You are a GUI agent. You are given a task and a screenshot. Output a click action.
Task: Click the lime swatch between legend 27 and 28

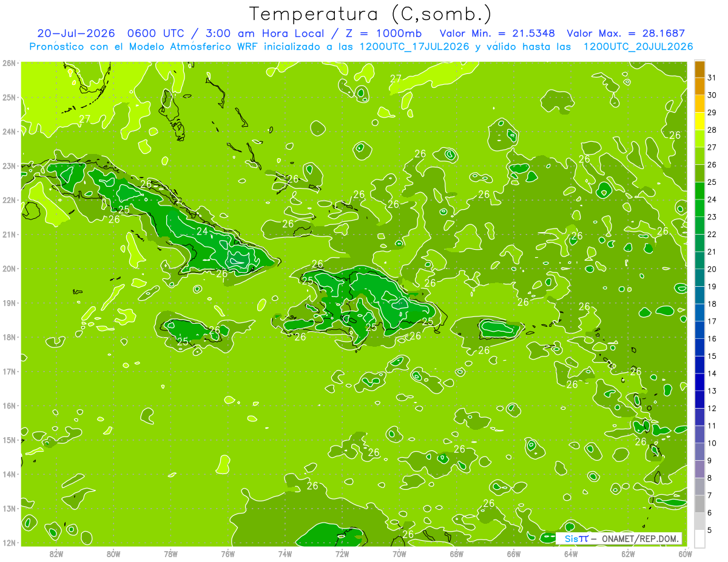point(699,139)
